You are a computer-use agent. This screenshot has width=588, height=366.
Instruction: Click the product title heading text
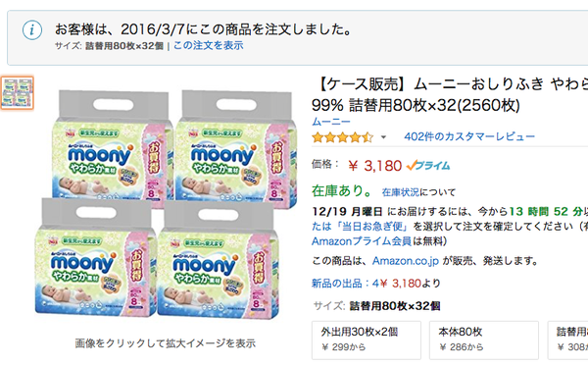point(450,94)
